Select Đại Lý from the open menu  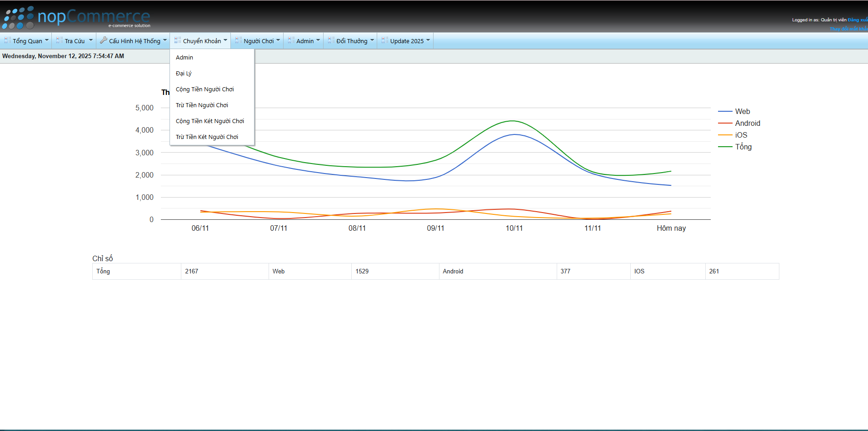tap(184, 73)
